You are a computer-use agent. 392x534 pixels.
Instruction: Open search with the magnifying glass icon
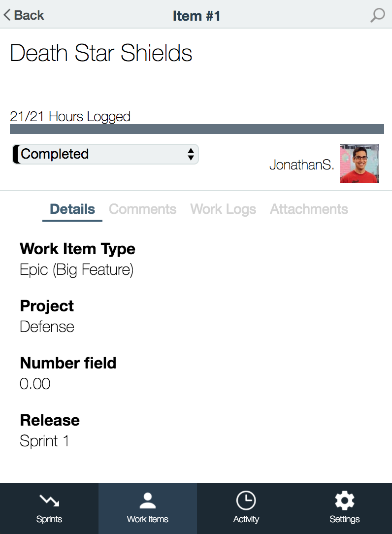point(377,15)
